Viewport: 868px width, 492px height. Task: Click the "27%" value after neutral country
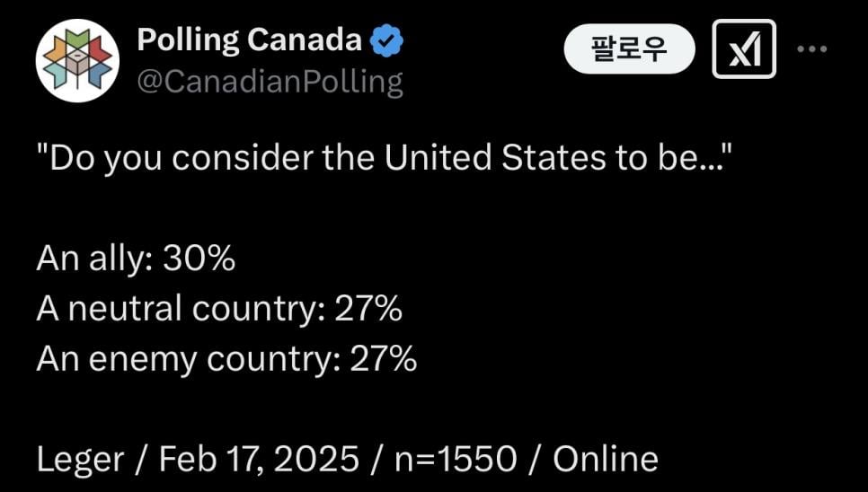368,310
